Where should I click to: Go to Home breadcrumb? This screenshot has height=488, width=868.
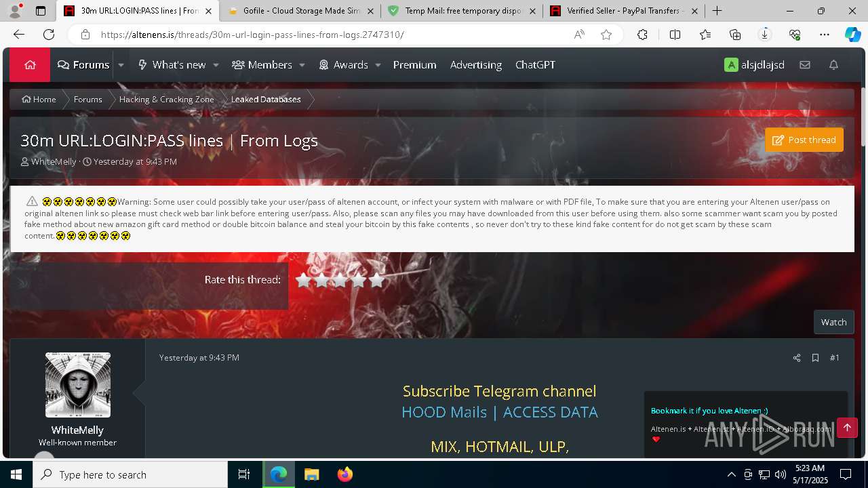(39, 99)
